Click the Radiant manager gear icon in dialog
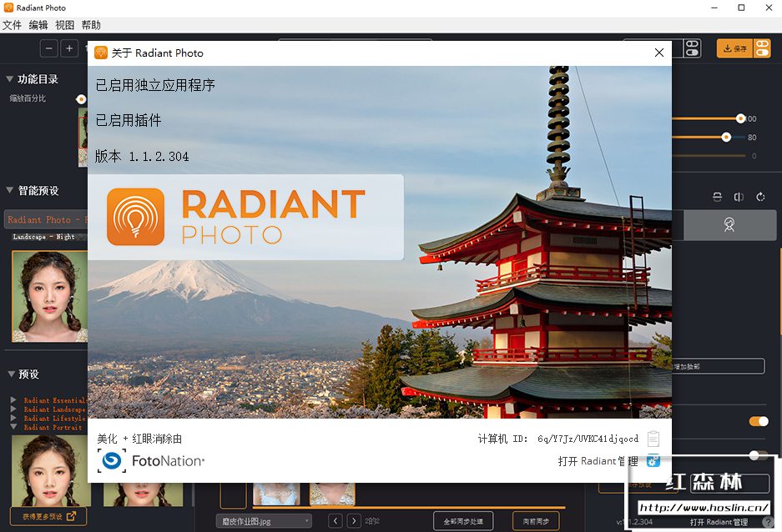 653,461
